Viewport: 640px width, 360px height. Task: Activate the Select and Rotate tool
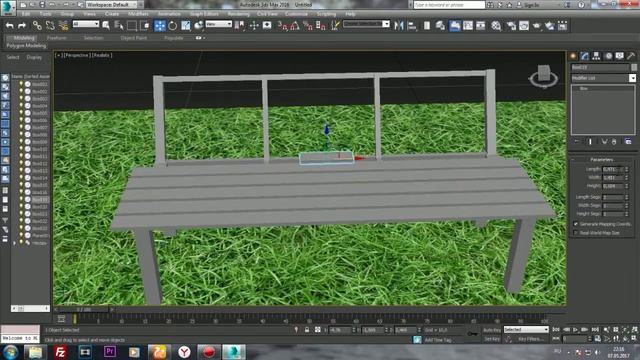click(173, 26)
